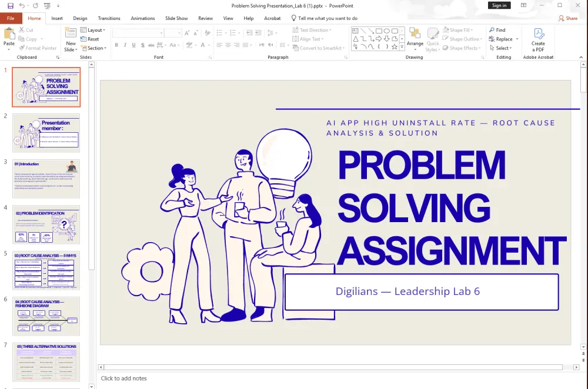This screenshot has height=389, width=588.
Task: Click Increase List Level indent icon
Action: pyautogui.click(x=258, y=33)
